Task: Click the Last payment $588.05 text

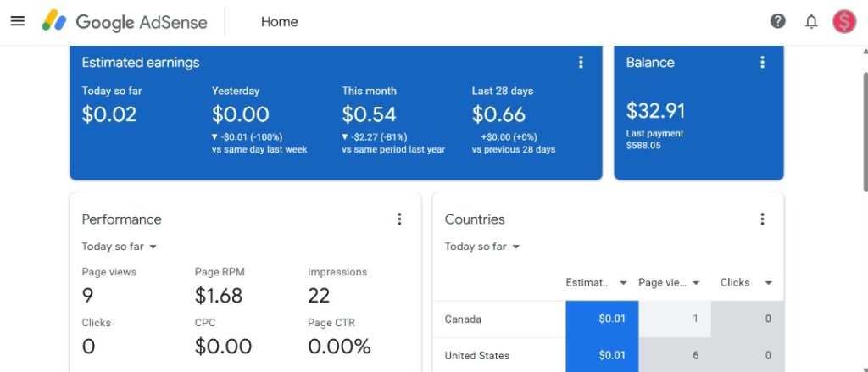Action: click(x=654, y=140)
